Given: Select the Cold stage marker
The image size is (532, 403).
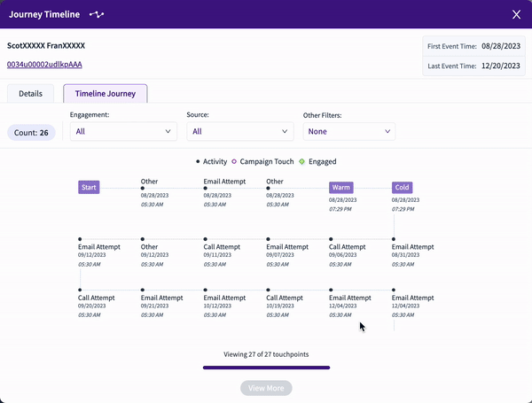Looking at the screenshot, I should (402, 188).
